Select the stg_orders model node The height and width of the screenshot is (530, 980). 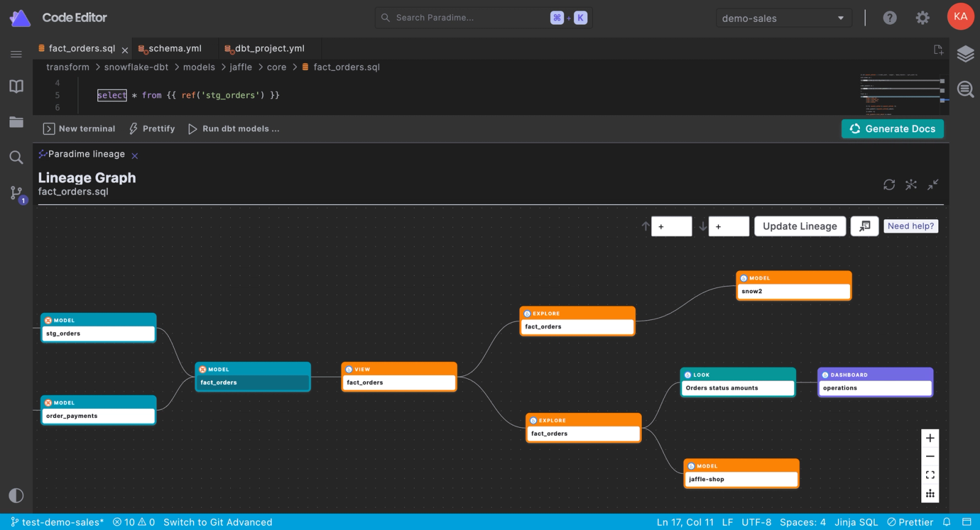(x=99, y=327)
